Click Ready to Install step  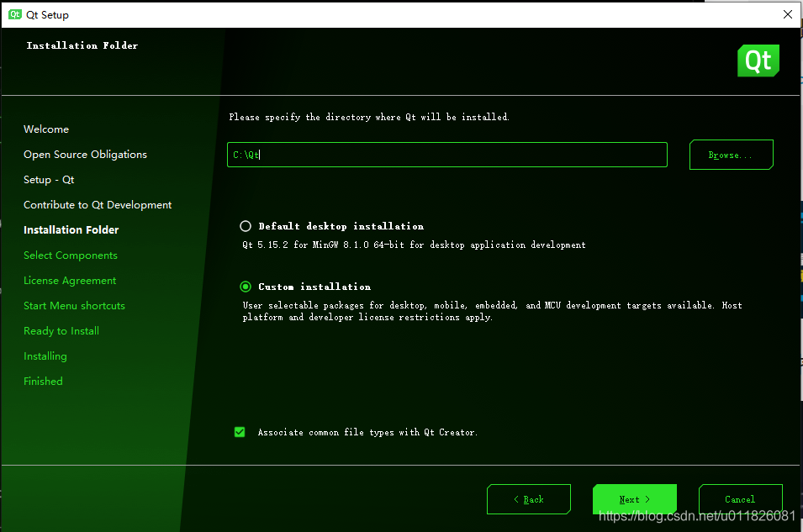pos(61,331)
